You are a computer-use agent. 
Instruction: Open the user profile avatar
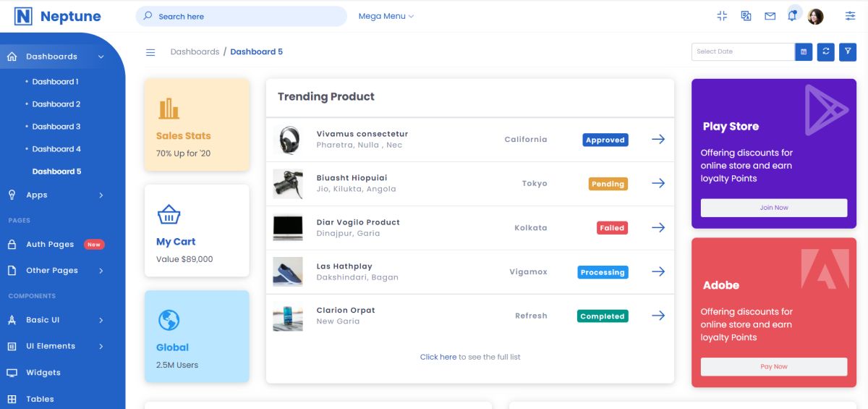click(x=815, y=17)
